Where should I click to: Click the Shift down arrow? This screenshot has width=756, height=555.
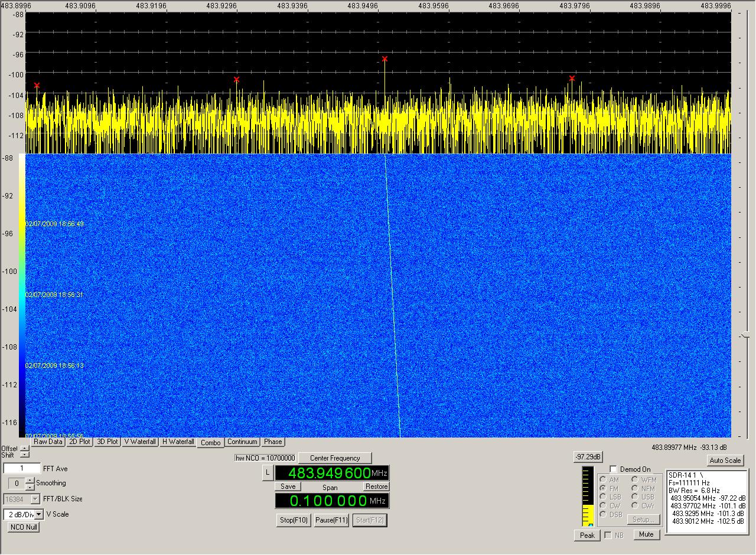(x=24, y=455)
